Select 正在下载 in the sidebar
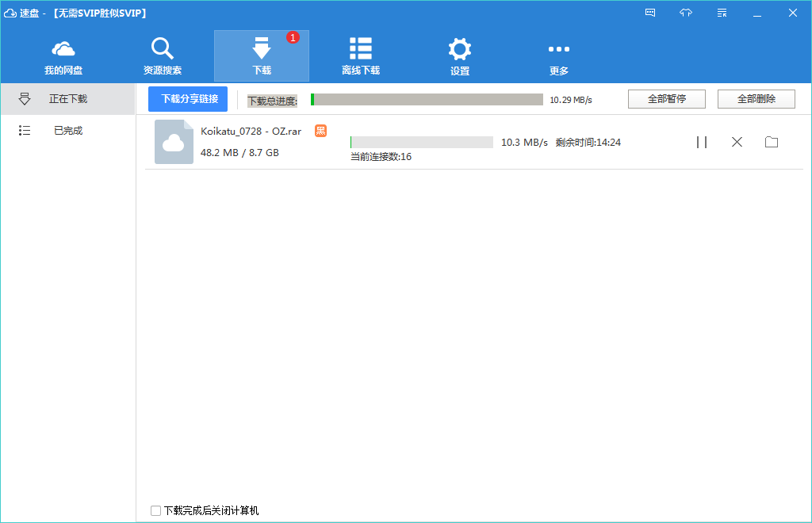This screenshot has height=523, width=812. [68, 99]
